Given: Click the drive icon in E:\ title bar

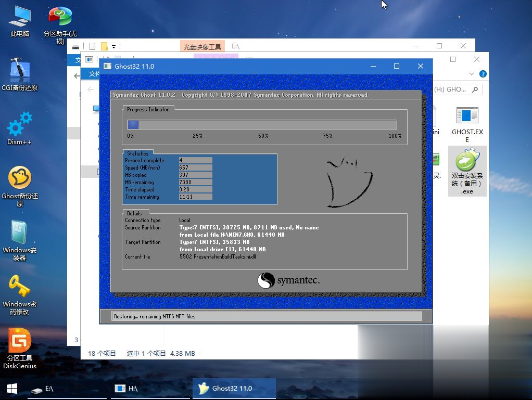Looking at the screenshot, I should pyautogui.click(x=75, y=47).
